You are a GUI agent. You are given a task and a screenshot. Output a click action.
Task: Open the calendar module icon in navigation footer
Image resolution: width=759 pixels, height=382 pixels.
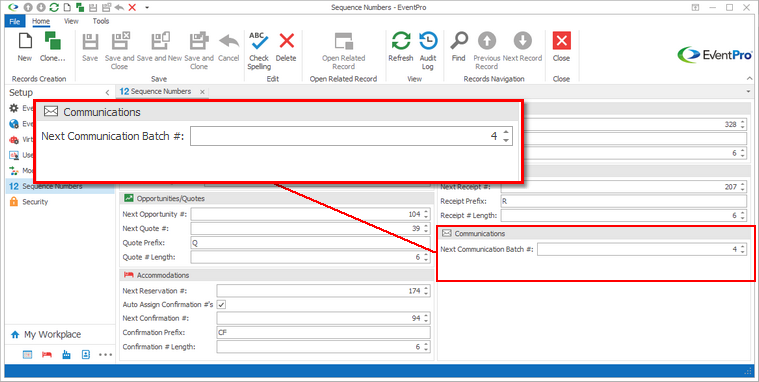[28, 355]
